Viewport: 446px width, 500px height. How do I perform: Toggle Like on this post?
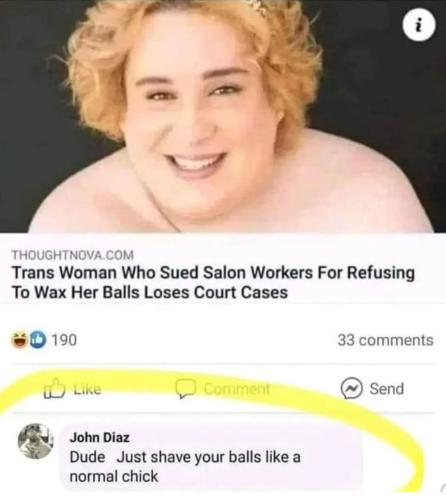[x=73, y=389]
